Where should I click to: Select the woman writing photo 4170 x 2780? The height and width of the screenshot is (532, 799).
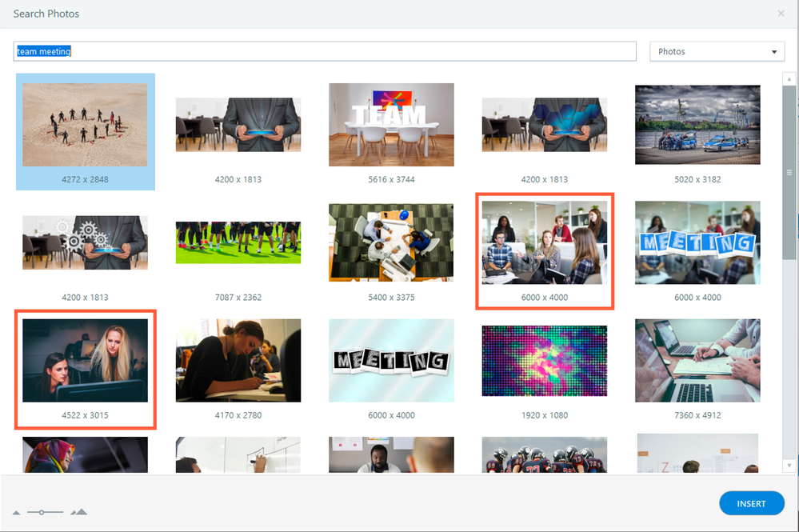[x=238, y=361]
